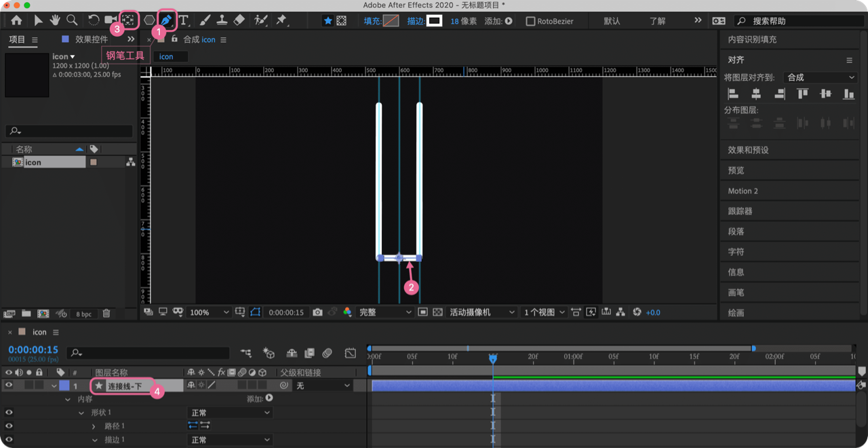
Task: Open the 字符 panel
Action: tap(736, 252)
